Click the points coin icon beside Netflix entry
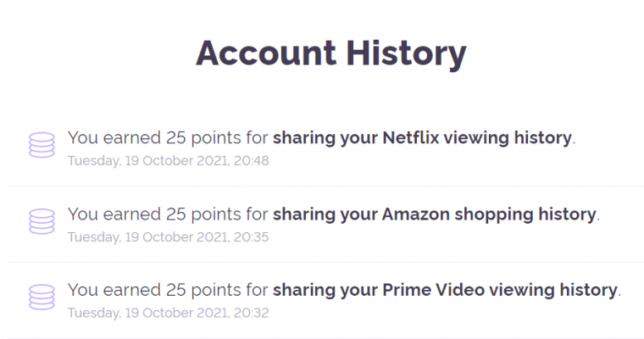The height and width of the screenshot is (339, 644). (x=42, y=145)
